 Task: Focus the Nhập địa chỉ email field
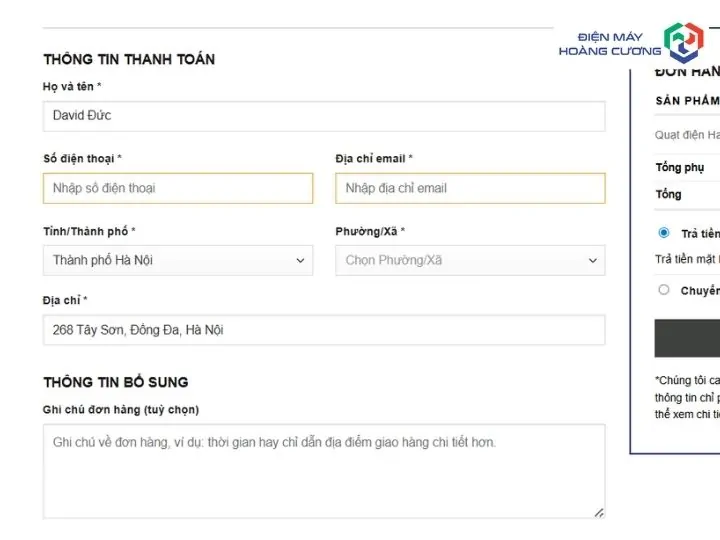coord(470,188)
